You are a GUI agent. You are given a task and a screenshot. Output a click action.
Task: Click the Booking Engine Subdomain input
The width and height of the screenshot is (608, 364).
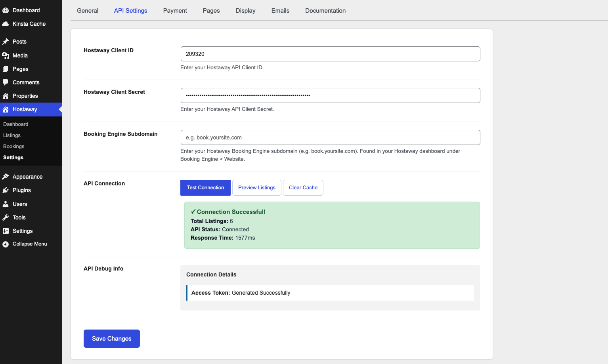pyautogui.click(x=330, y=137)
